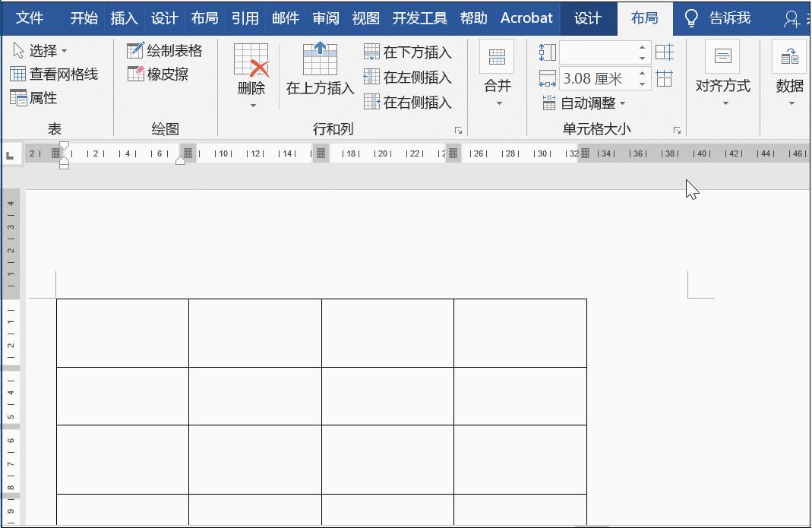Distribute columns evenly with the 分布列 icon
812x528 pixels.
click(665, 78)
